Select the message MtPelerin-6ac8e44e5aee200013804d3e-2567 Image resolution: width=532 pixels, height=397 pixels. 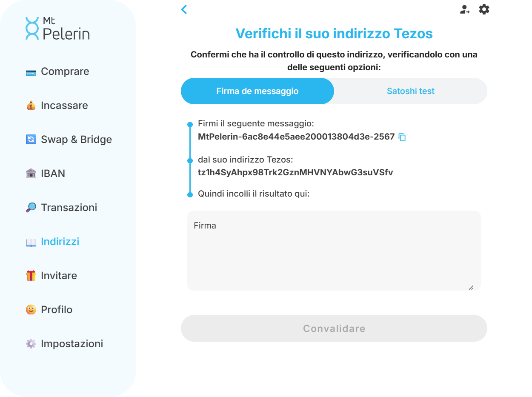click(296, 137)
